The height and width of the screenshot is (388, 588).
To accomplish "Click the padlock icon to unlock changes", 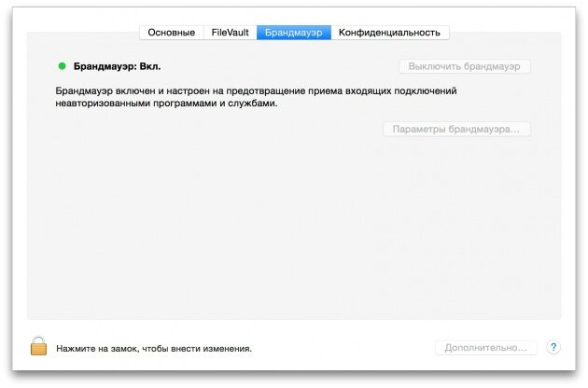I will click(38, 346).
